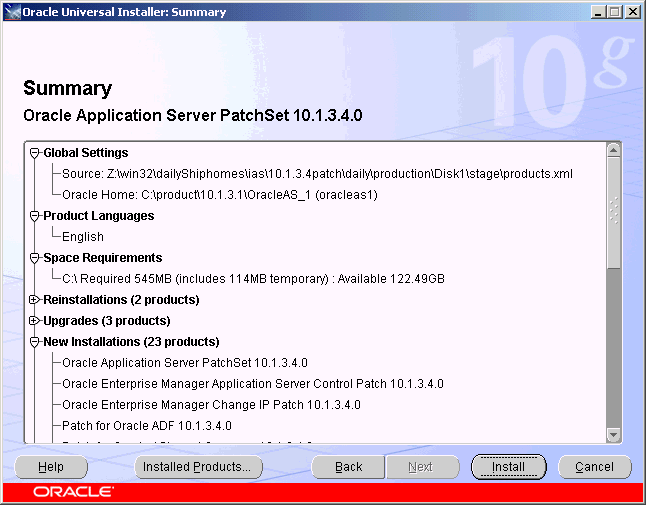Click the installer title bar icon
646x505 pixels.
coord(12,12)
